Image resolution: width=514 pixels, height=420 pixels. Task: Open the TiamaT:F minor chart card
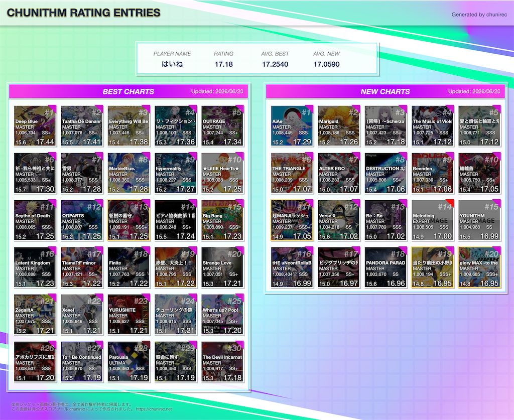(82, 267)
